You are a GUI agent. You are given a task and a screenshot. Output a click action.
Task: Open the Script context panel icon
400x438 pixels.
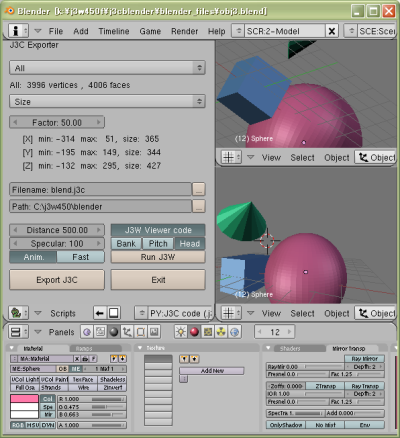point(100,332)
